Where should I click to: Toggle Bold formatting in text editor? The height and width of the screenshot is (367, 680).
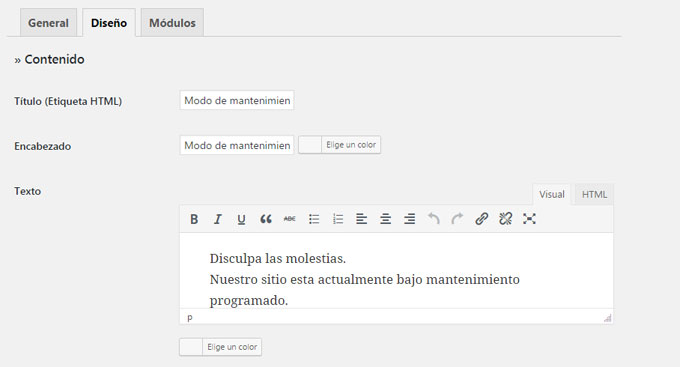coord(194,219)
